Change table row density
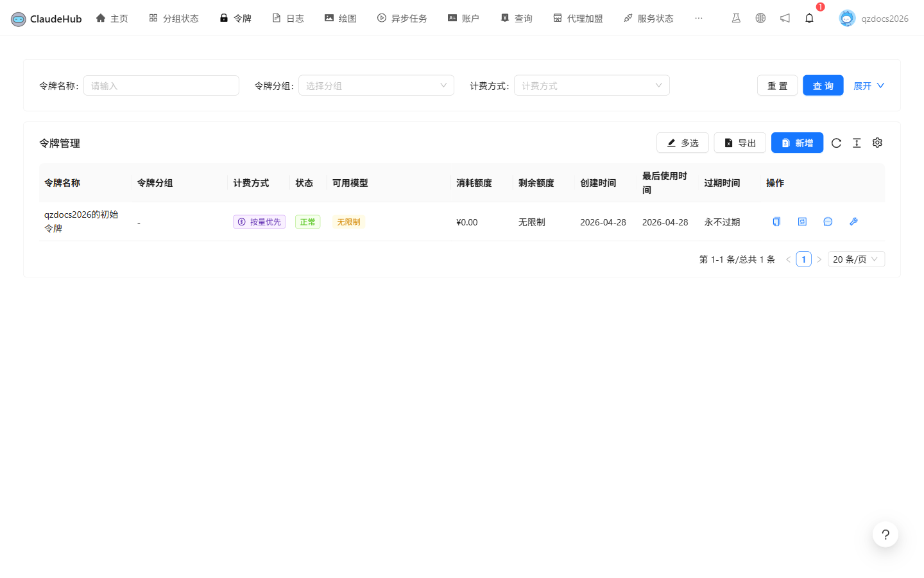The width and height of the screenshot is (924, 578). (x=857, y=143)
